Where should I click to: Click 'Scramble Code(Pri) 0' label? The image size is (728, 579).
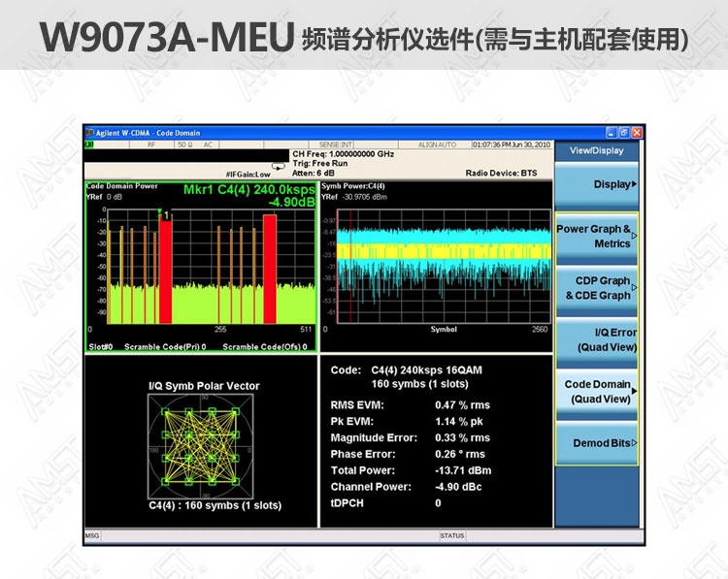pyautogui.click(x=165, y=346)
